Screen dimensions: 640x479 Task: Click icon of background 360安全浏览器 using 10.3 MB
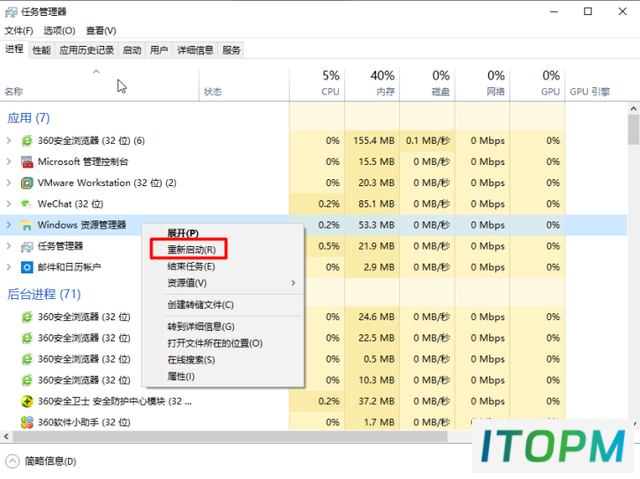(x=27, y=380)
